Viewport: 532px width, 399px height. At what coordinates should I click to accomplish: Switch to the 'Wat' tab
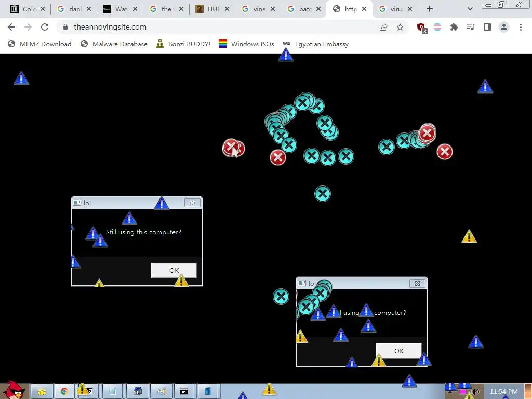tap(116, 9)
